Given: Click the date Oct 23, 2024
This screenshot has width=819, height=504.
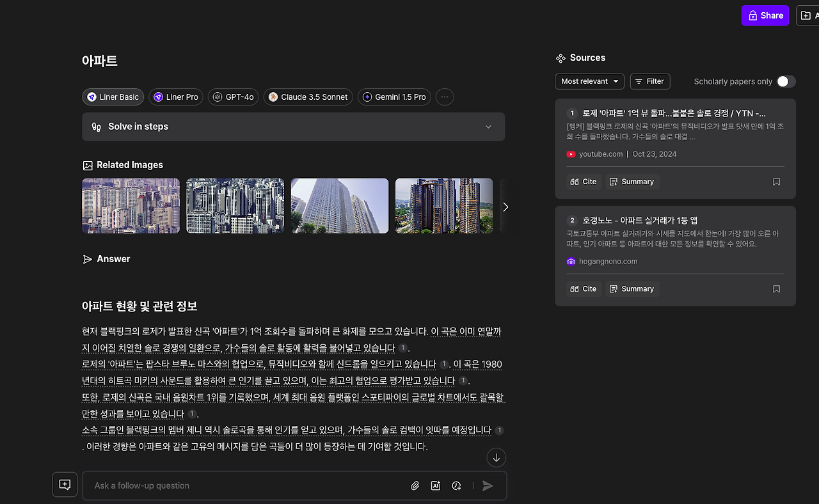Looking at the screenshot, I should [x=655, y=154].
